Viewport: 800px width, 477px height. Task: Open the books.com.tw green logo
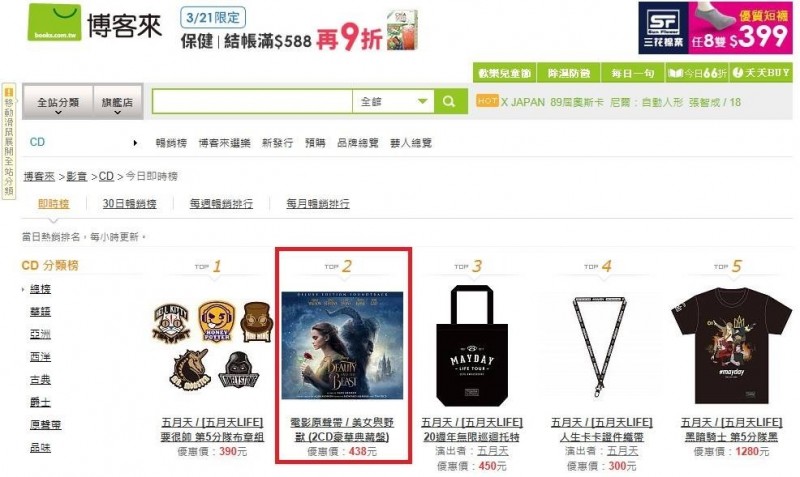pos(54,22)
